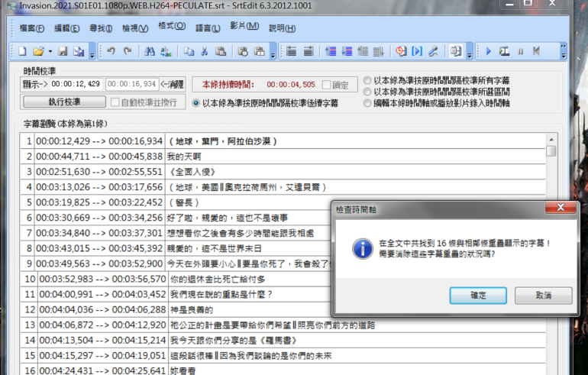Click the blue bracketed play icon

417,51
